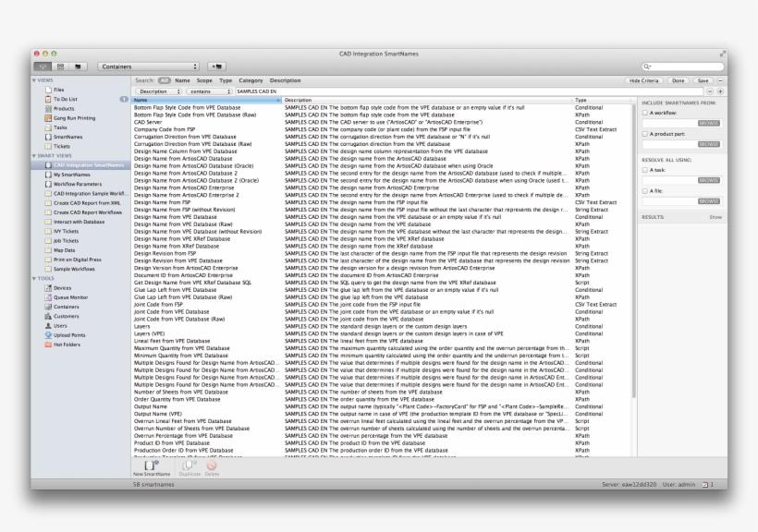Image resolution: width=758 pixels, height=532 pixels.
Task: Enable the 'A workflow' checkbox
Action: point(644,112)
